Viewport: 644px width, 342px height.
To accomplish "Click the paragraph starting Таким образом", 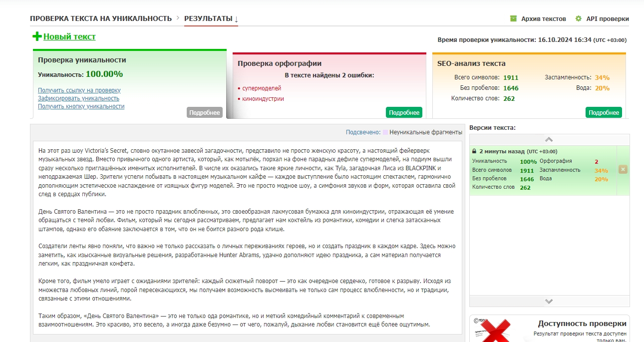I will [x=234, y=320].
